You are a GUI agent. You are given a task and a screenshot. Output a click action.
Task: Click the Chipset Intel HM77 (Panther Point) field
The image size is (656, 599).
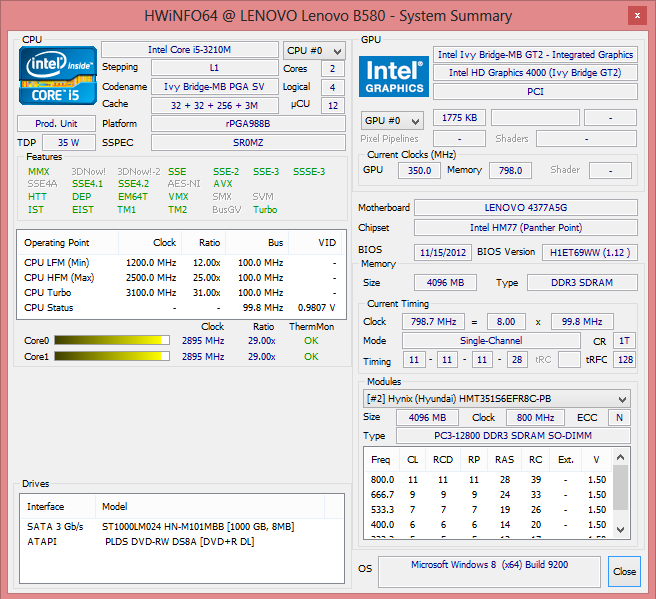point(526,228)
